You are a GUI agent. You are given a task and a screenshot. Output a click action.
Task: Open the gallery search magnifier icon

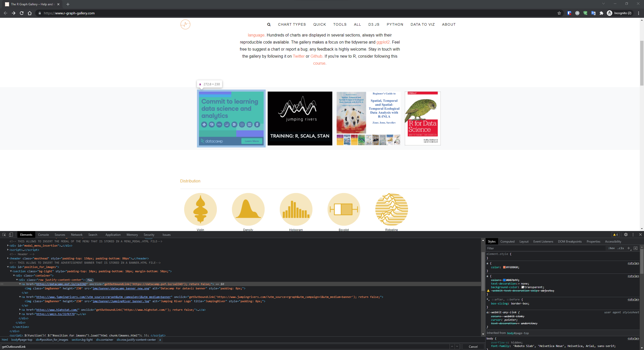click(269, 24)
